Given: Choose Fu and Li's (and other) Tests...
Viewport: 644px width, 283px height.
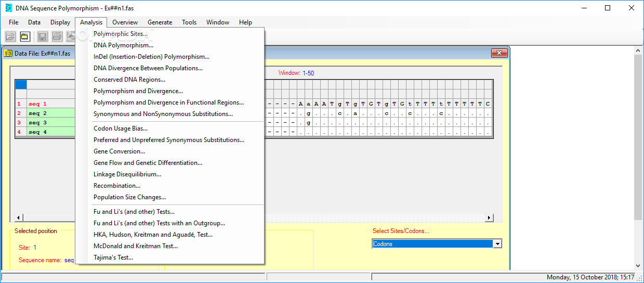Looking at the screenshot, I should (x=170, y=212).
